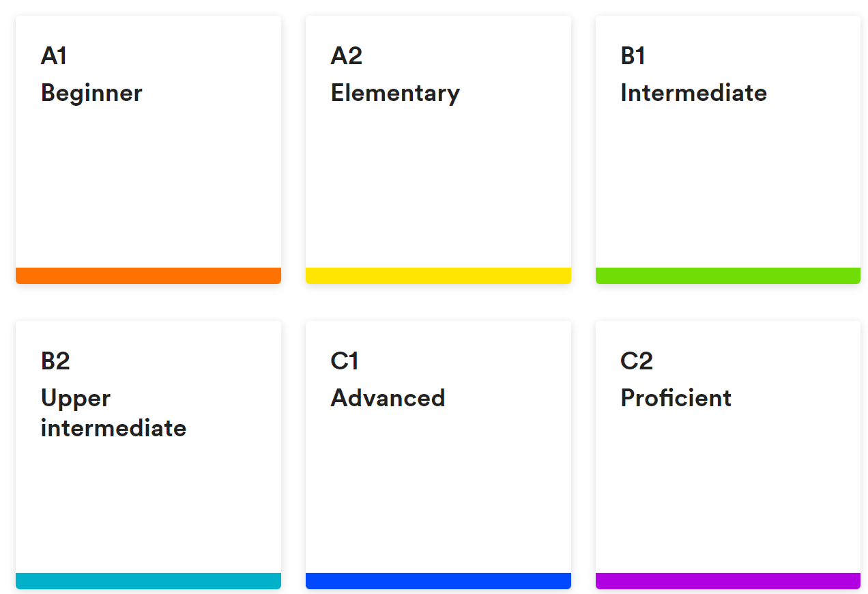Viewport: 868px width, 594px height.
Task: Click the green bar under Intermediate
Action: 727,275
